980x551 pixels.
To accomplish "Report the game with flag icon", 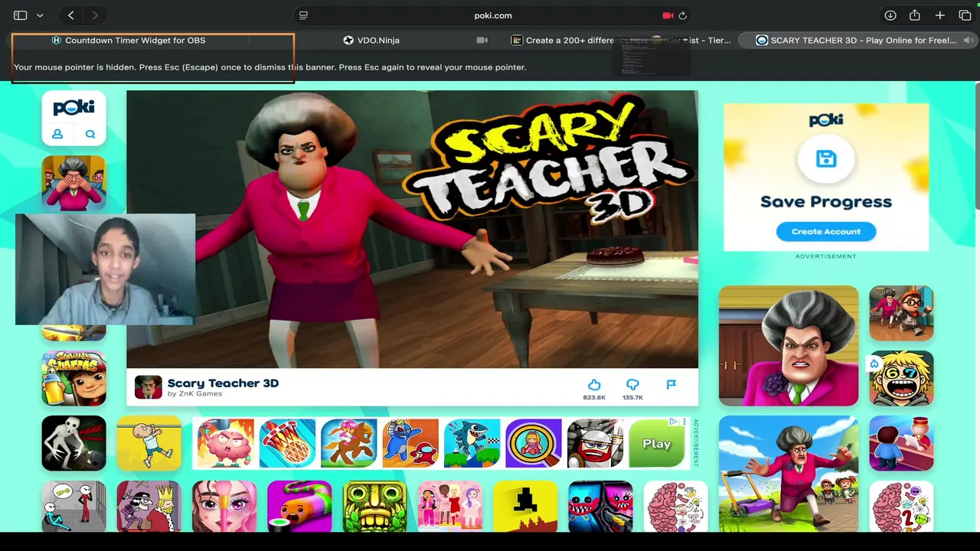I will [x=671, y=384].
